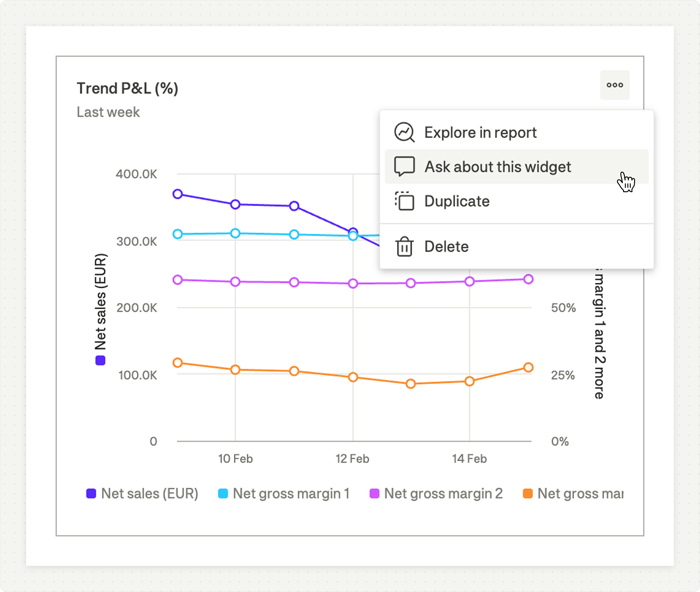
Task: Click the Explore in report chart icon
Action: [404, 132]
